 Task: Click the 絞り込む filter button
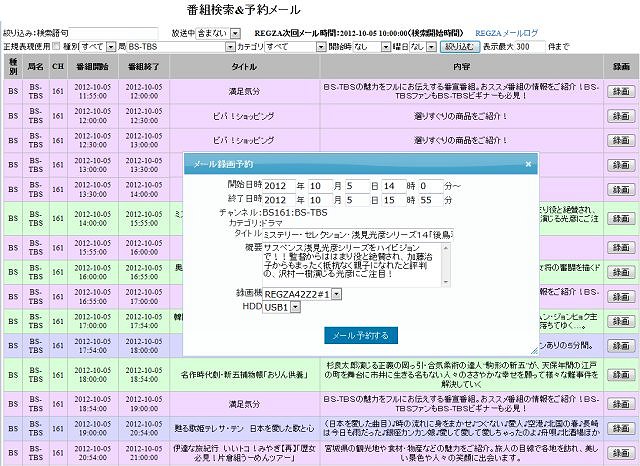pyautogui.click(x=460, y=47)
